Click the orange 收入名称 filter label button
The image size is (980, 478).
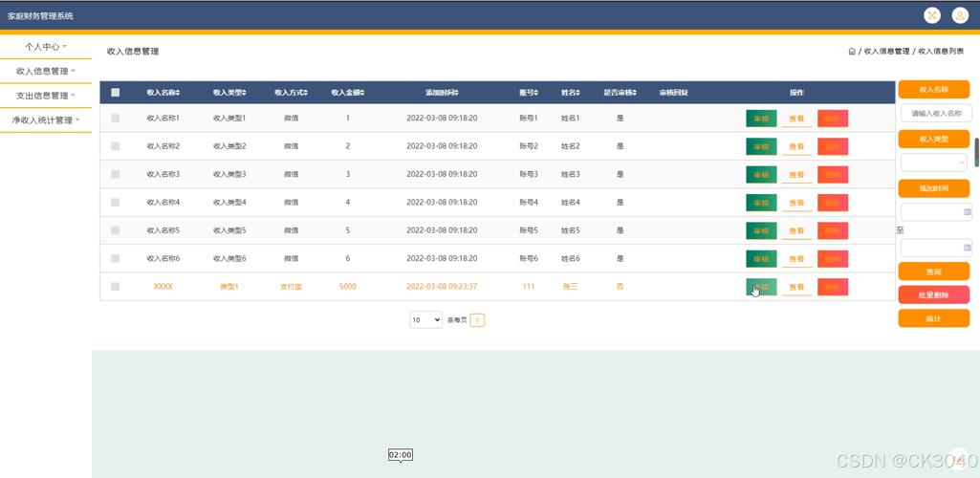click(934, 89)
